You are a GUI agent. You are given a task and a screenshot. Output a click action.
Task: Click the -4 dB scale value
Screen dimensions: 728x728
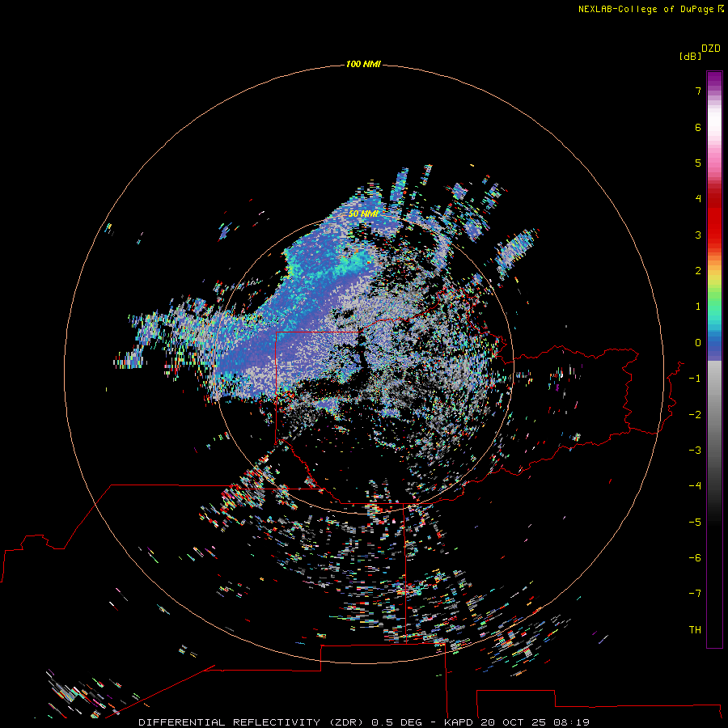tap(695, 486)
